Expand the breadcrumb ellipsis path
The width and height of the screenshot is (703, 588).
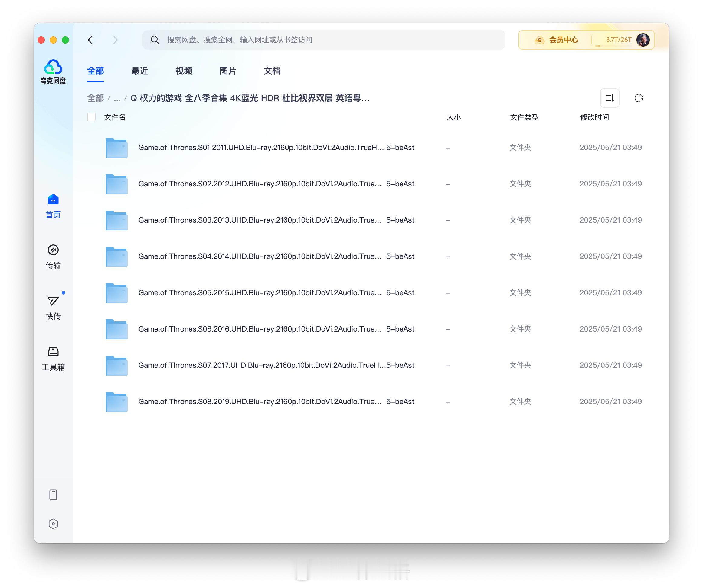117,98
